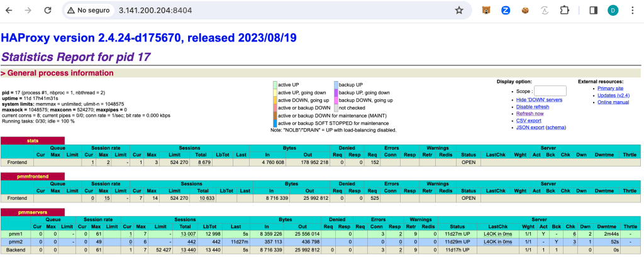The height and width of the screenshot is (257, 644).
Task: Click the address bar URL 3.141.200.204:8404
Action: [155, 11]
